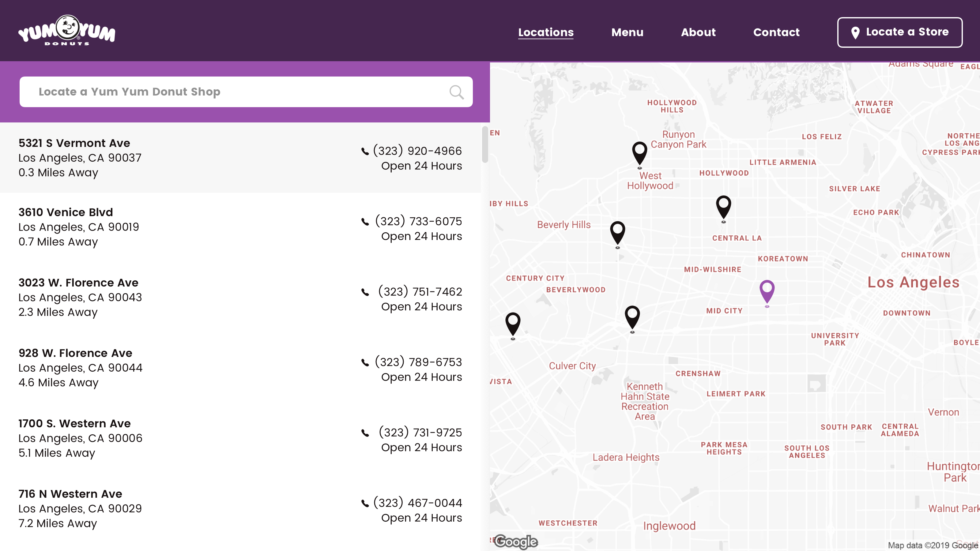This screenshot has height=551, width=980.
Task: Click the Yum Yum Donuts logo
Action: (66, 30)
